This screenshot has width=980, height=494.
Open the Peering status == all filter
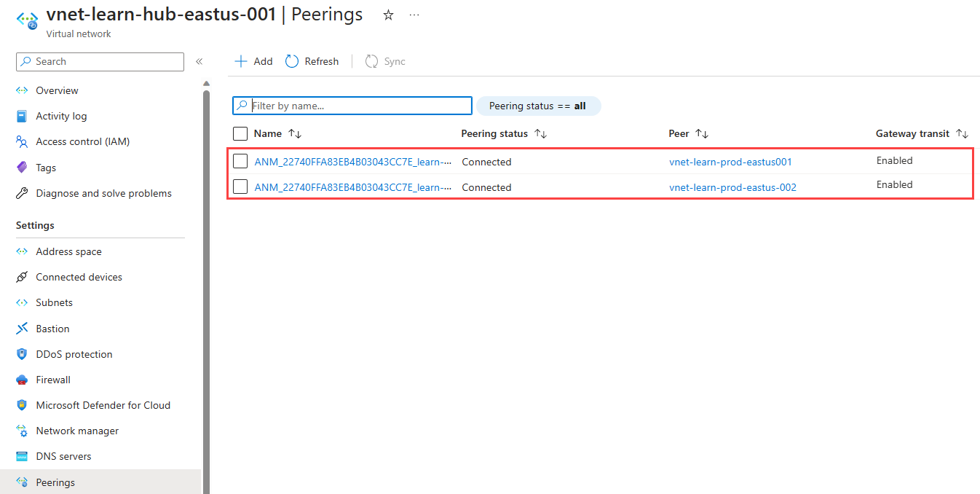538,106
